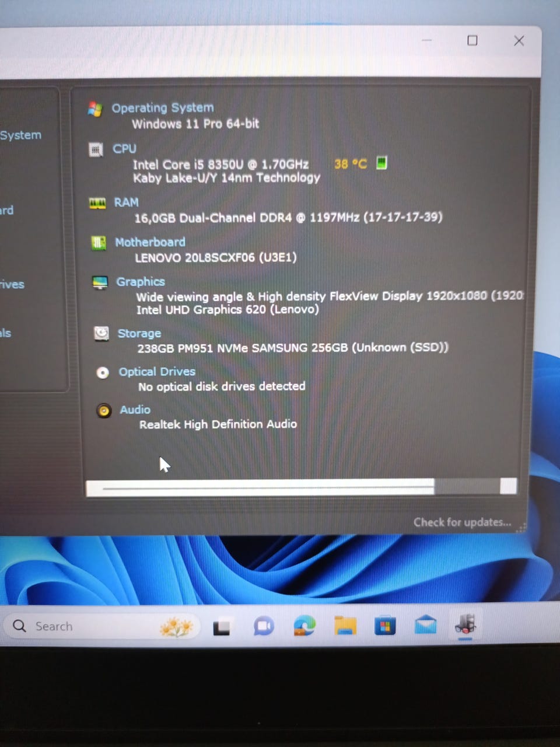Launch Microsoft Edge from the taskbar
Screen dimensions: 560x747
coord(304,626)
